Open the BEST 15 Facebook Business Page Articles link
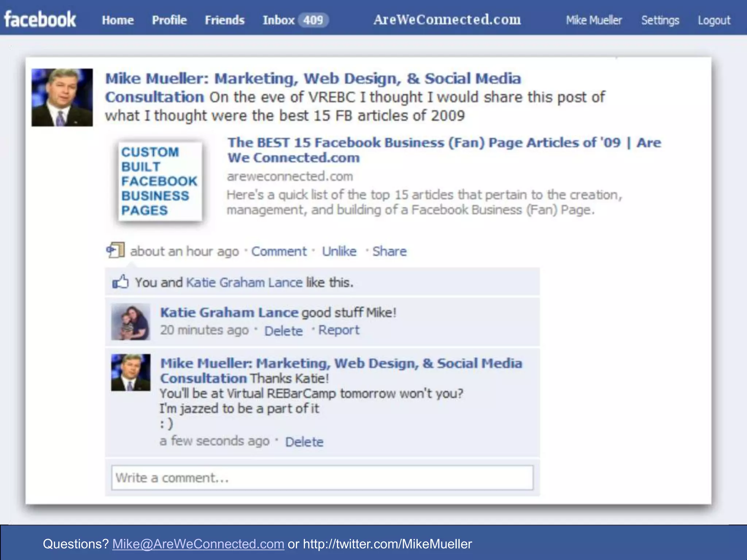The height and width of the screenshot is (560, 747). point(444,150)
